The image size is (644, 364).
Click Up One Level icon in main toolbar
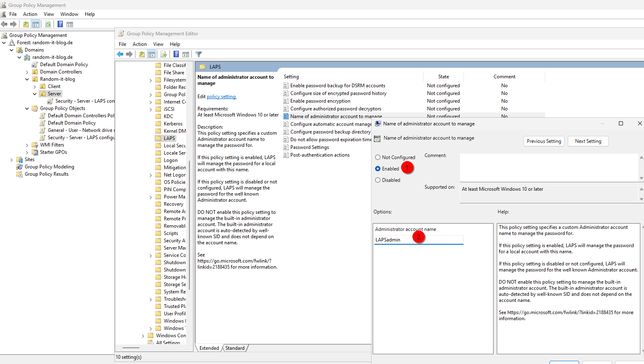[26, 24]
